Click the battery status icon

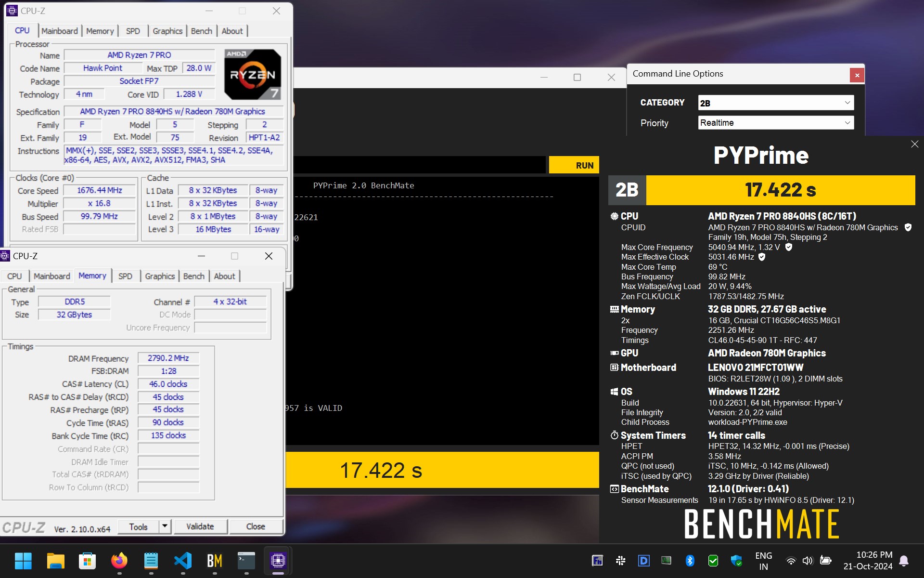pos(825,560)
